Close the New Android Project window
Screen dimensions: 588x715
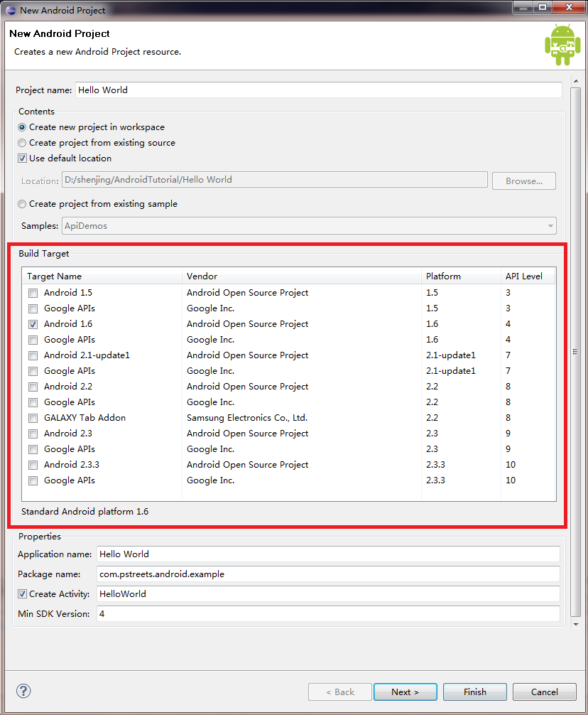tap(569, 8)
